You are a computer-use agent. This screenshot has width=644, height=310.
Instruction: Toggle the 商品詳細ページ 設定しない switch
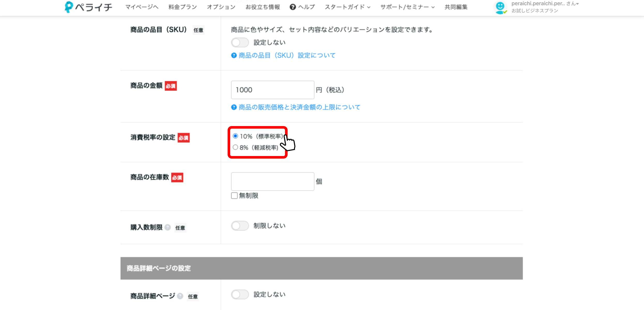(240, 295)
